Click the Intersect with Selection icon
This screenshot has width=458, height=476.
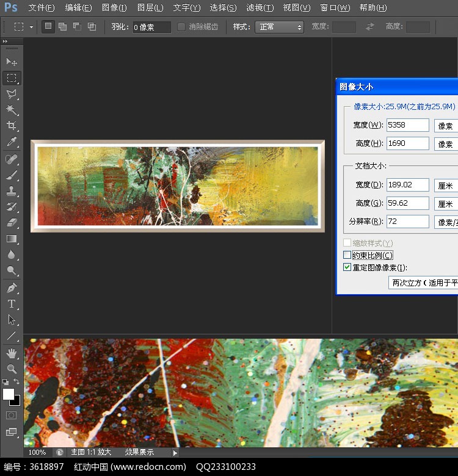click(x=92, y=27)
